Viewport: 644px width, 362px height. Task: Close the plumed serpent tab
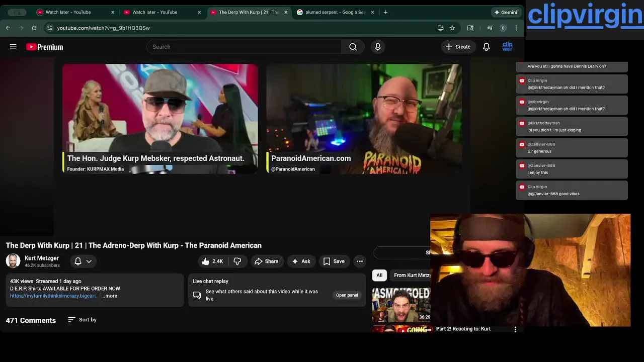pyautogui.click(x=372, y=12)
